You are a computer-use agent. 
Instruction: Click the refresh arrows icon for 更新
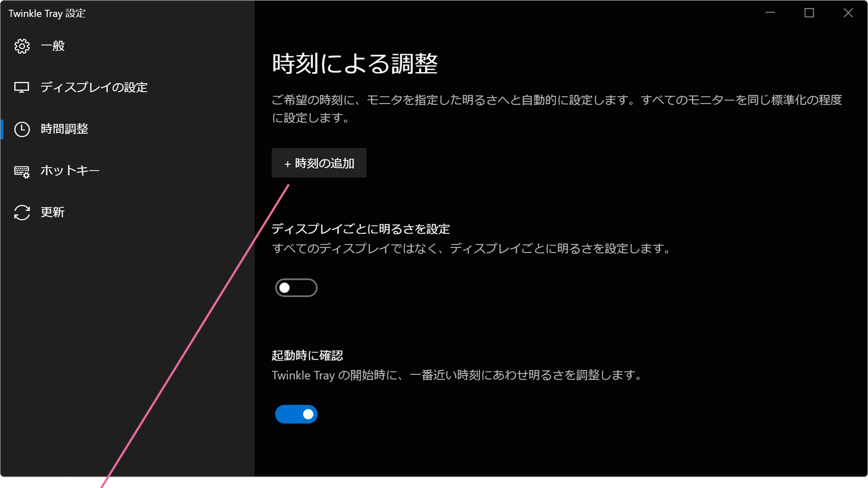click(22, 213)
